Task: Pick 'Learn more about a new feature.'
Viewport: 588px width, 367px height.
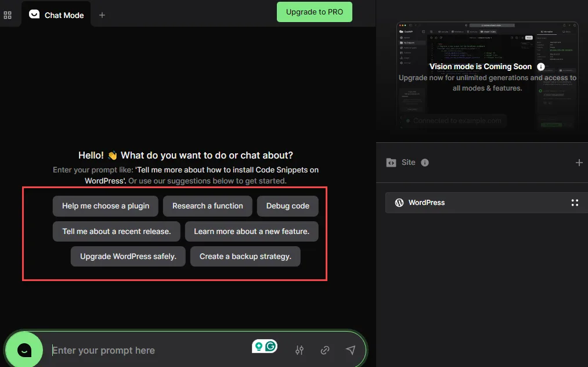Action: tap(251, 232)
